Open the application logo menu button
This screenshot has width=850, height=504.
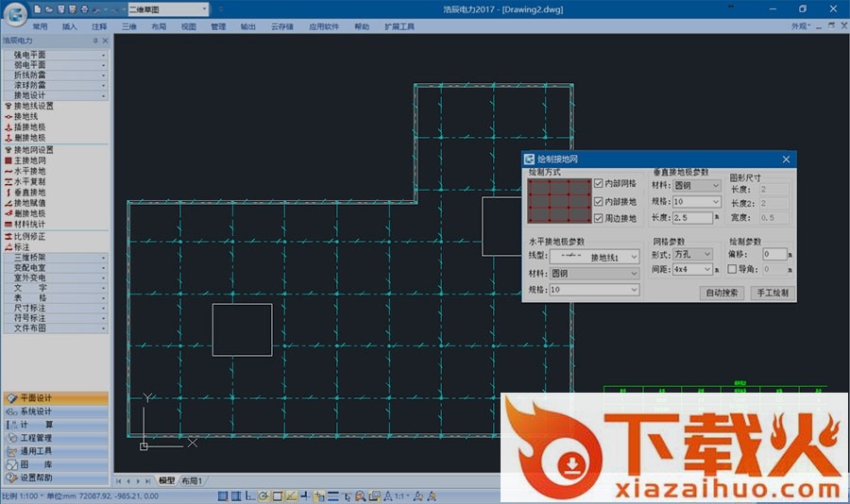click(14, 14)
